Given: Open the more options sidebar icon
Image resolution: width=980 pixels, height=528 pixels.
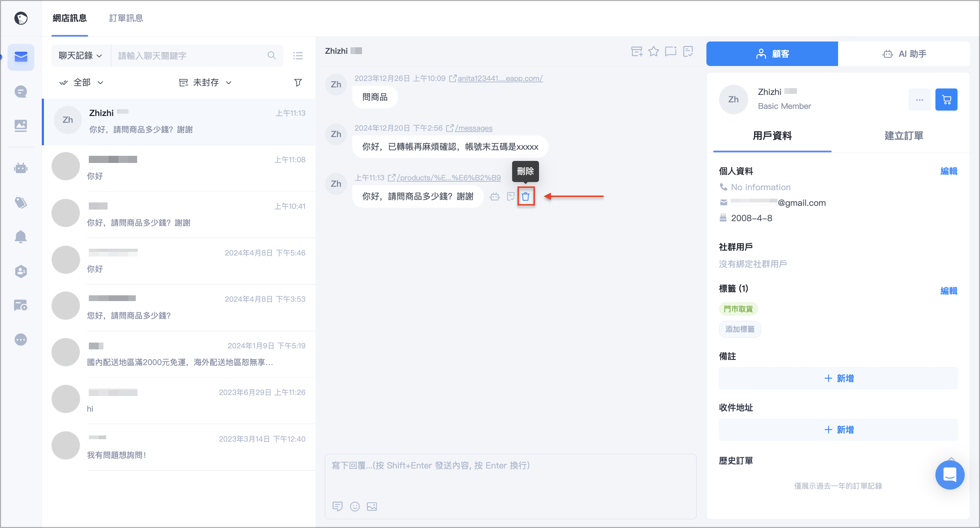Looking at the screenshot, I should click(x=20, y=339).
